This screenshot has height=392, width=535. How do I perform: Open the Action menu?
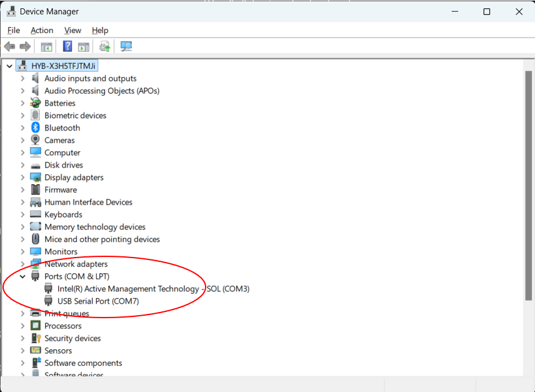click(x=42, y=30)
